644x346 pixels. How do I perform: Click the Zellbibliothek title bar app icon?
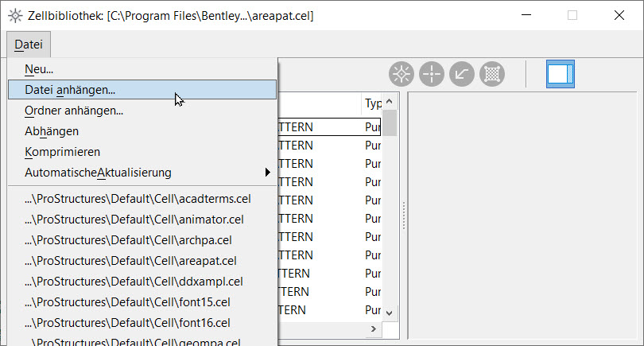(14, 15)
